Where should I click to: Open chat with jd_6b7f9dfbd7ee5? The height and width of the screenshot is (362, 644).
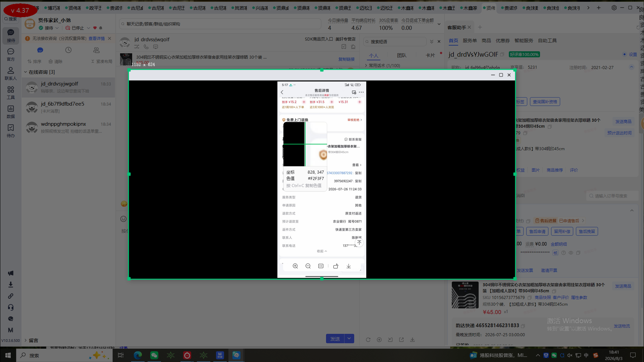pyautogui.click(x=68, y=107)
